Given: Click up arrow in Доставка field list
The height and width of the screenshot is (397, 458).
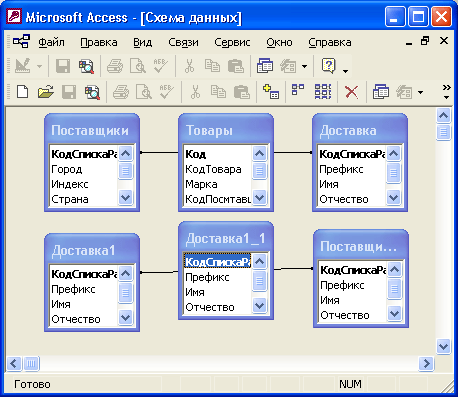Looking at the screenshot, I should [x=394, y=154].
